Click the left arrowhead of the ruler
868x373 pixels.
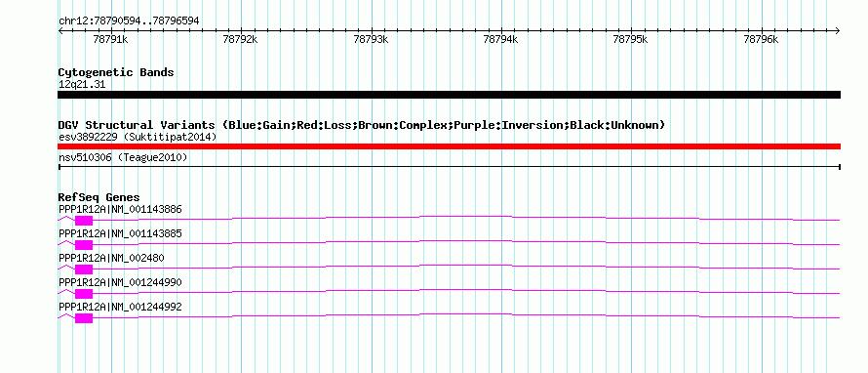coord(60,30)
